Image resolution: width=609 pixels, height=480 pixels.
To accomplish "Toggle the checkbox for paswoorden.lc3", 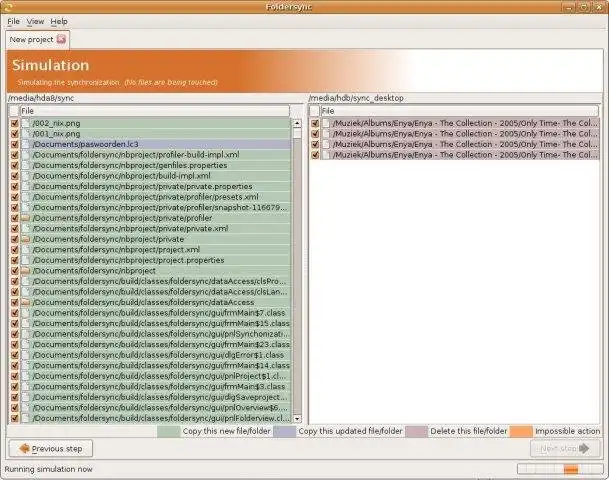I will tap(14, 144).
